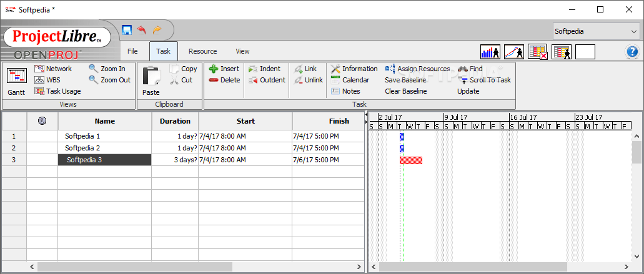Screen dimensions: 644x274
Task: Indent the selected task
Action: 264,69
